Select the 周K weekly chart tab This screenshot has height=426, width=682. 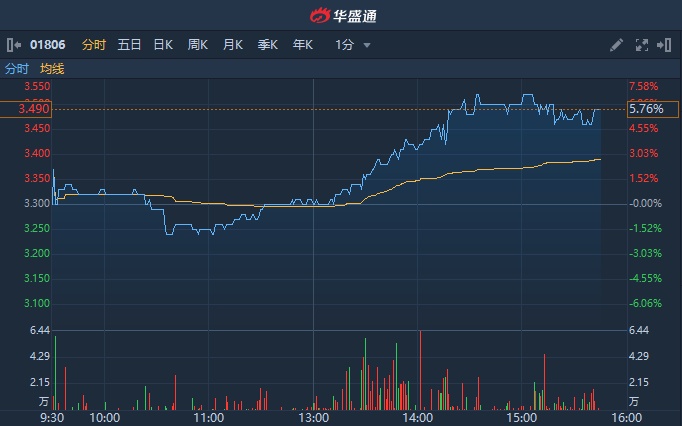click(x=198, y=45)
